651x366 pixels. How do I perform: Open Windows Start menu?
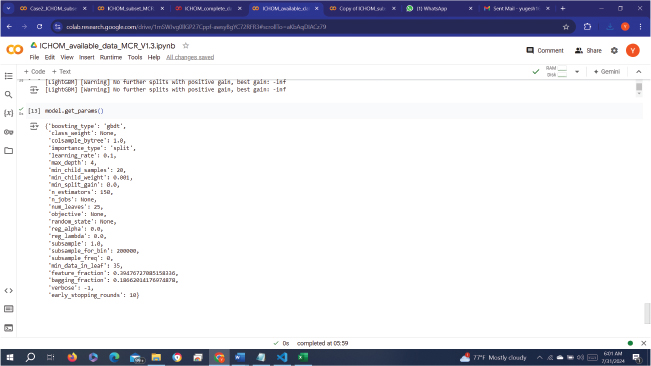(10, 357)
